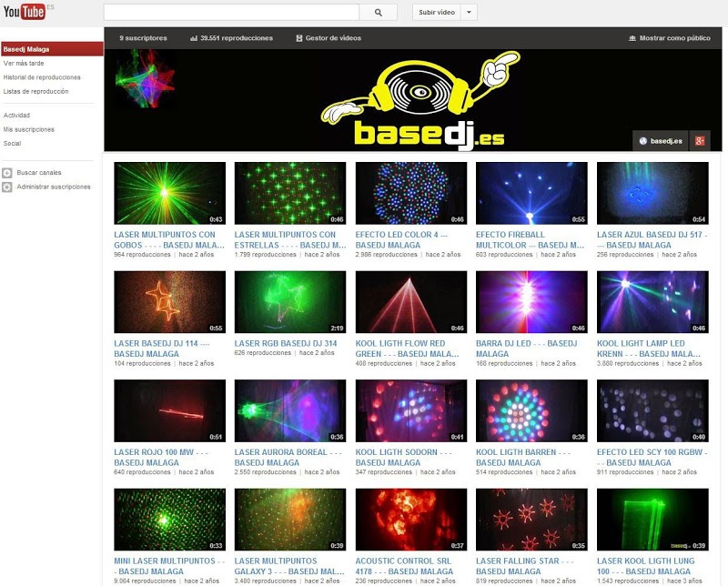The image size is (728, 586).
Task: Click the channel avatar laser image
Action: pos(145,79)
